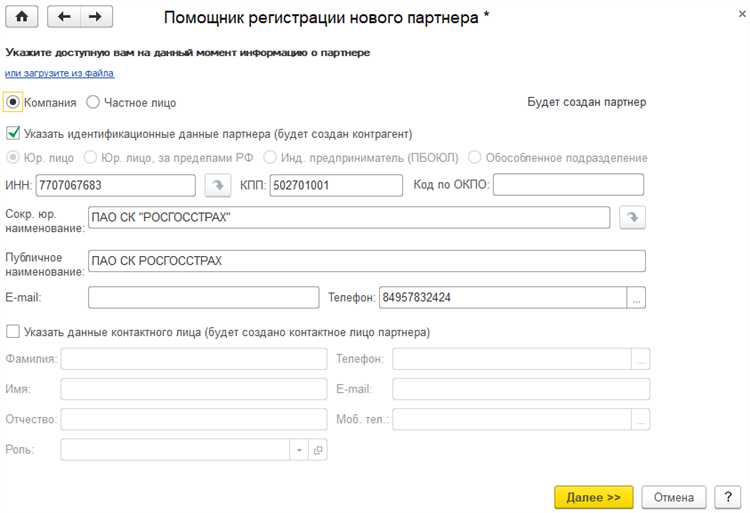This screenshot has width=750, height=513.
Task: Toggle identification data checkbox for partner
Action: 13,133
